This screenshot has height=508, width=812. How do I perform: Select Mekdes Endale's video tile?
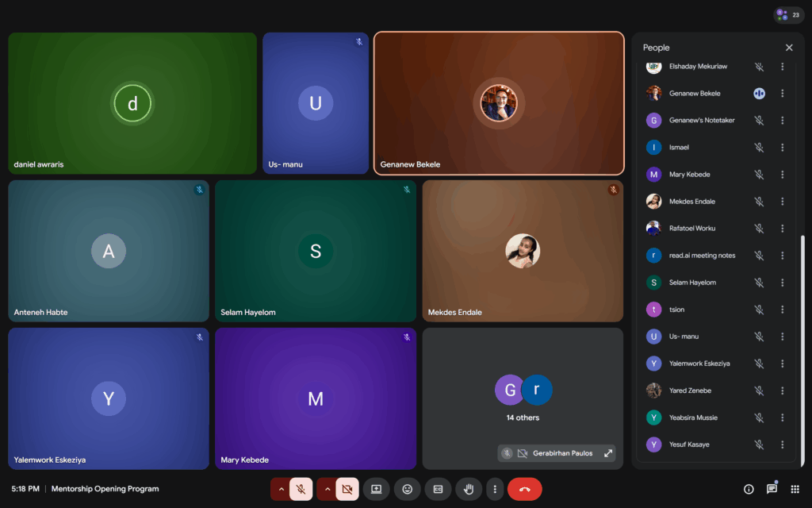[x=523, y=251]
